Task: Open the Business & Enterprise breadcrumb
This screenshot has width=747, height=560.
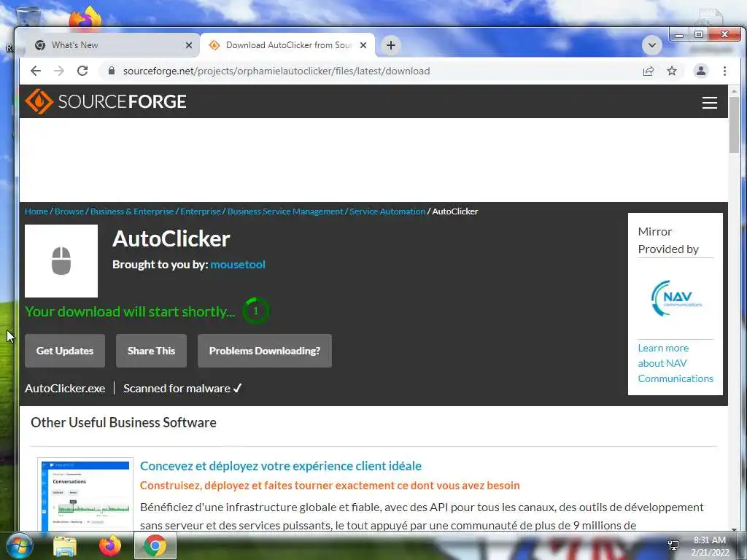Action: coord(132,211)
